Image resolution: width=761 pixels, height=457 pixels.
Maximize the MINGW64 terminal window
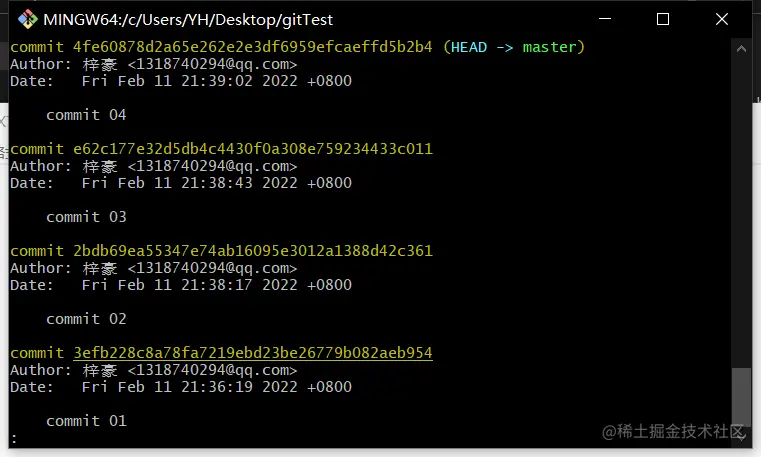click(663, 19)
